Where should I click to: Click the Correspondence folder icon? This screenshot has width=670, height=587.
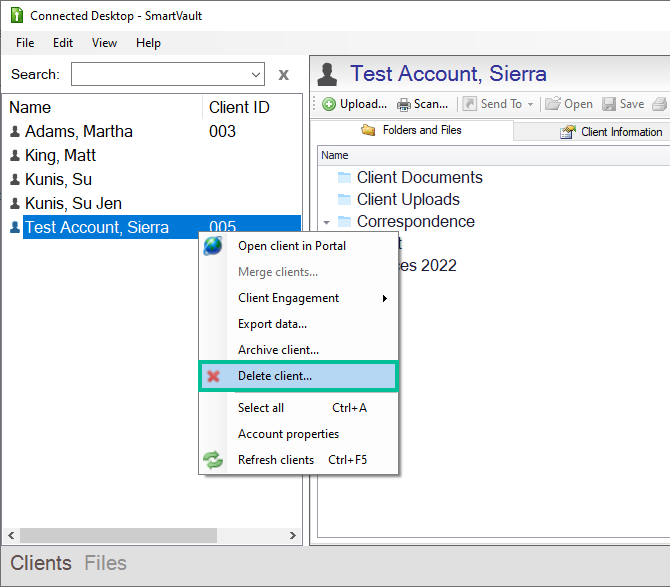click(344, 221)
